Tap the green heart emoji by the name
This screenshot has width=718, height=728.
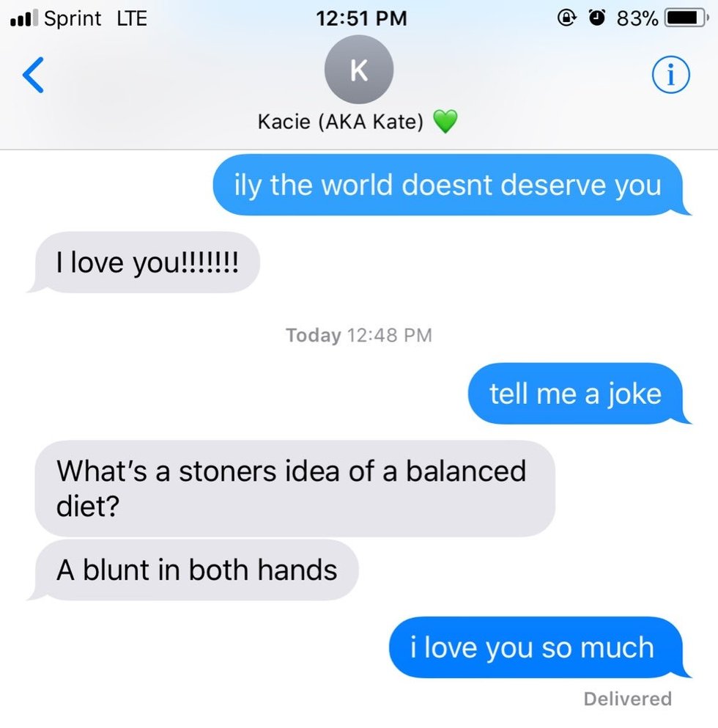445,121
